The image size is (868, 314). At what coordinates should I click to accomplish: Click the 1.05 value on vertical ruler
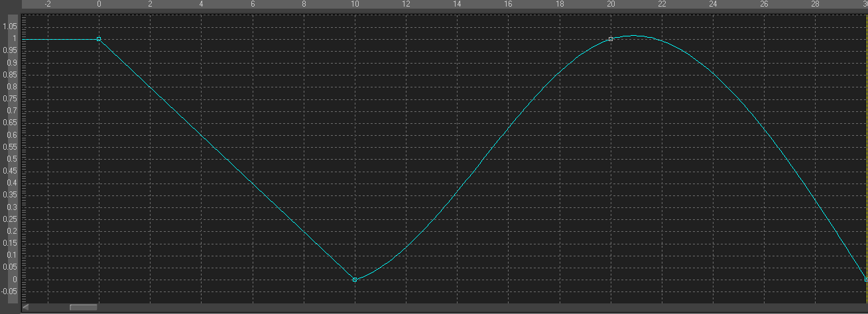(x=9, y=27)
